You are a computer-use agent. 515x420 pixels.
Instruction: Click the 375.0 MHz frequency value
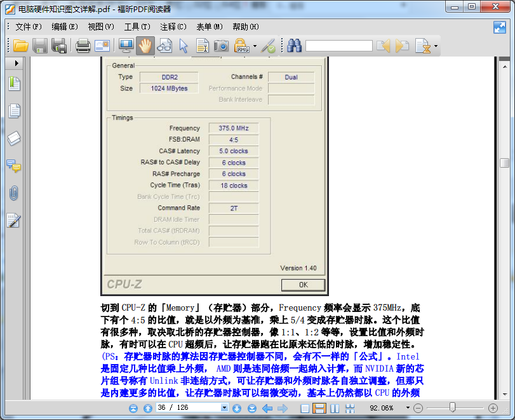pyautogui.click(x=234, y=128)
